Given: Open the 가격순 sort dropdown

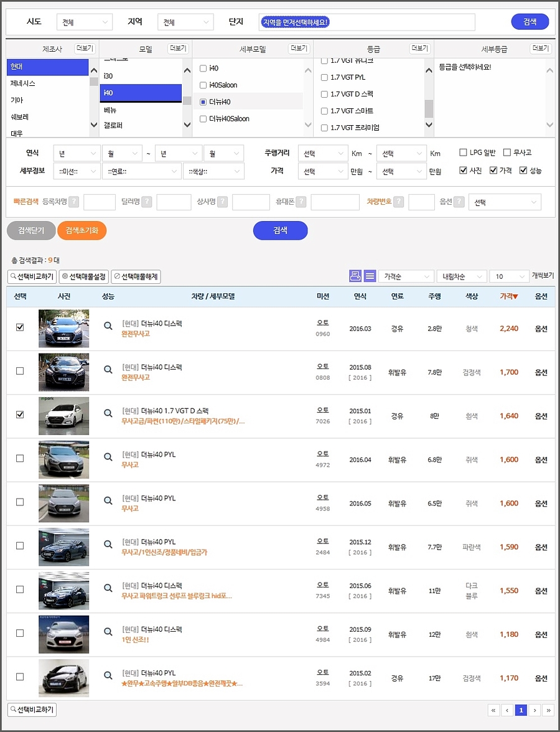Looking at the screenshot, I should 406,276.
